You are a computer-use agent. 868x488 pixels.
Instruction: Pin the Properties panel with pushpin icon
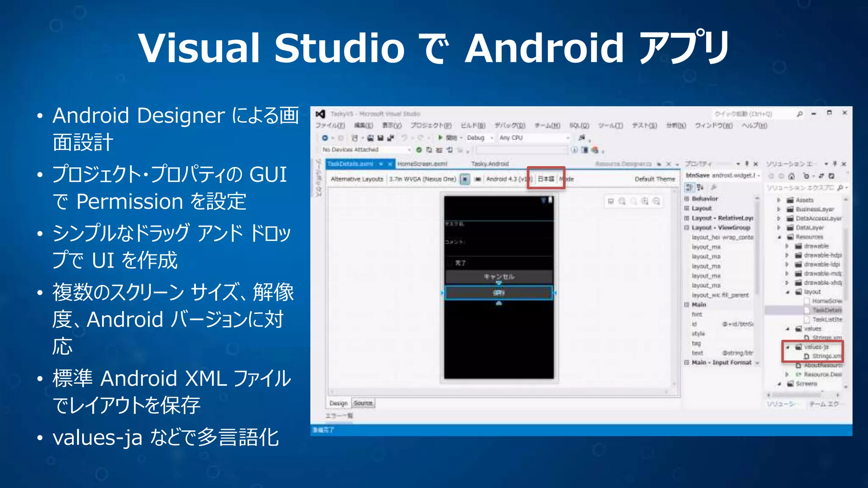click(747, 164)
